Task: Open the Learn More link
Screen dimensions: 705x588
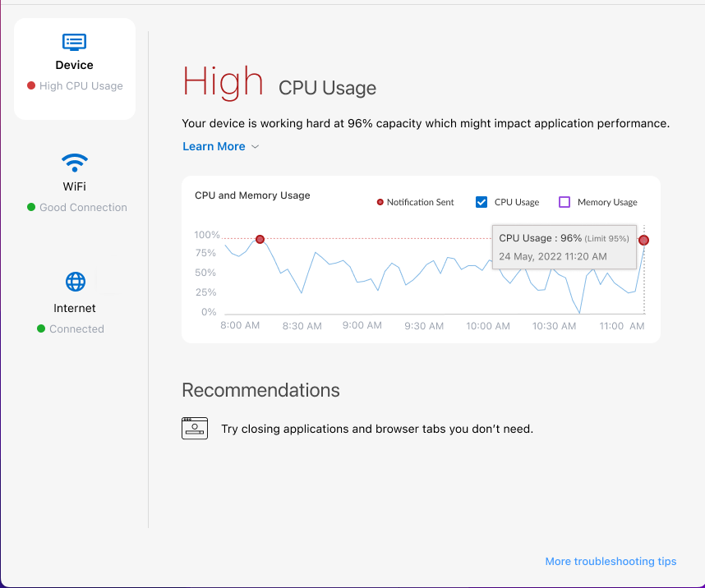Action: tap(214, 146)
